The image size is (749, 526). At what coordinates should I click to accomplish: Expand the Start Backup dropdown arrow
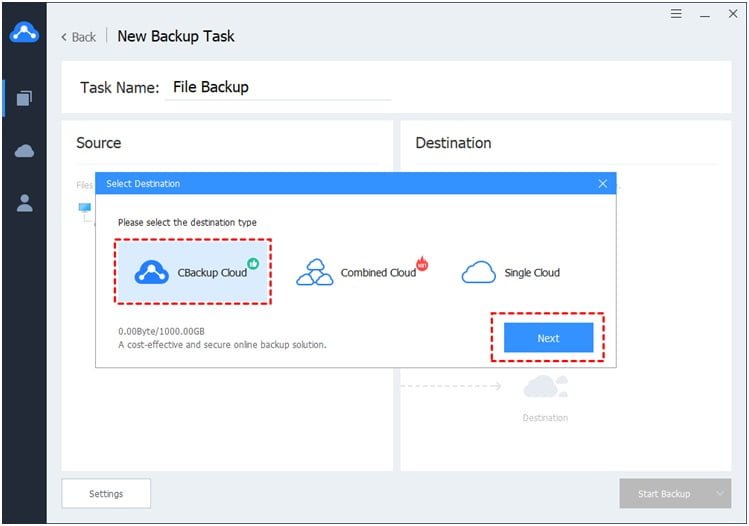pyautogui.click(x=720, y=494)
